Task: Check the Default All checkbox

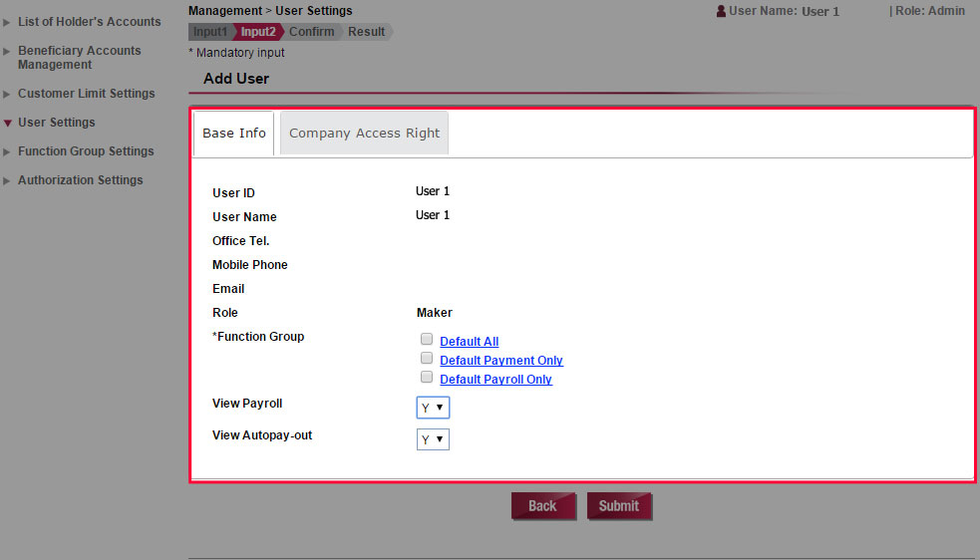Action: pyautogui.click(x=427, y=340)
